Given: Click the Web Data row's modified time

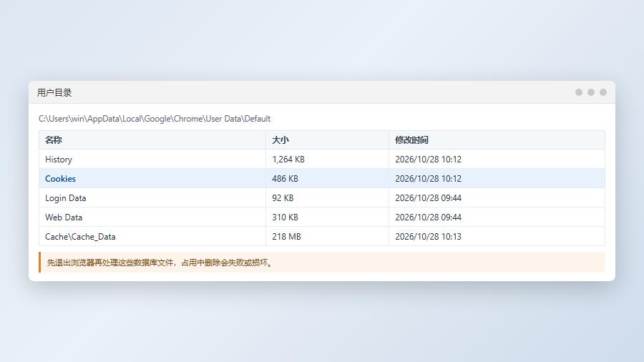Looking at the screenshot, I should coord(429,217).
